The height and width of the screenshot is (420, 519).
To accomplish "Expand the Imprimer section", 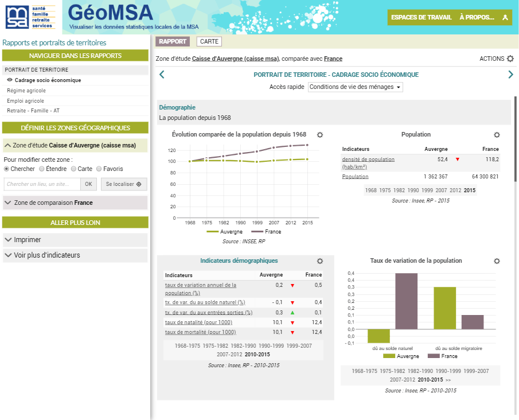I will click(x=75, y=240).
